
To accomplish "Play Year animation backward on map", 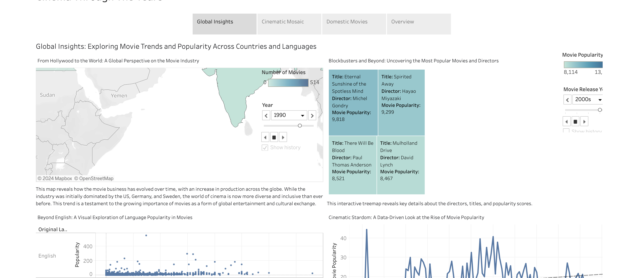I will point(265,137).
